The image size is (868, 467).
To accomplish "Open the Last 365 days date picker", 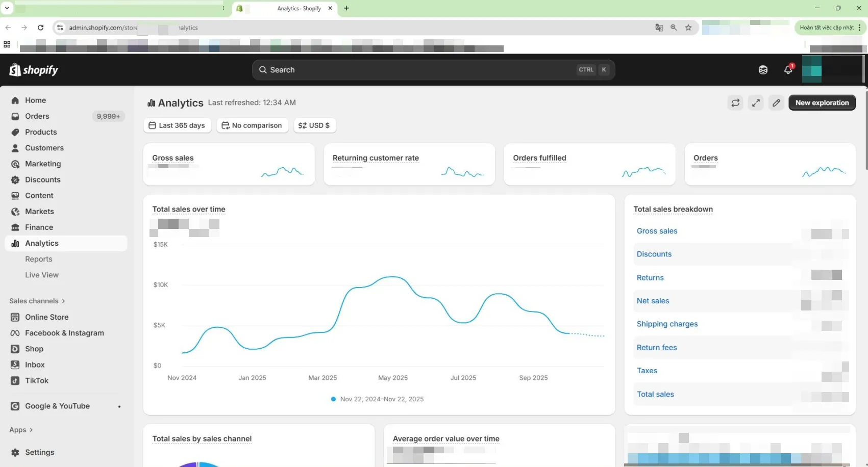I will tap(177, 125).
